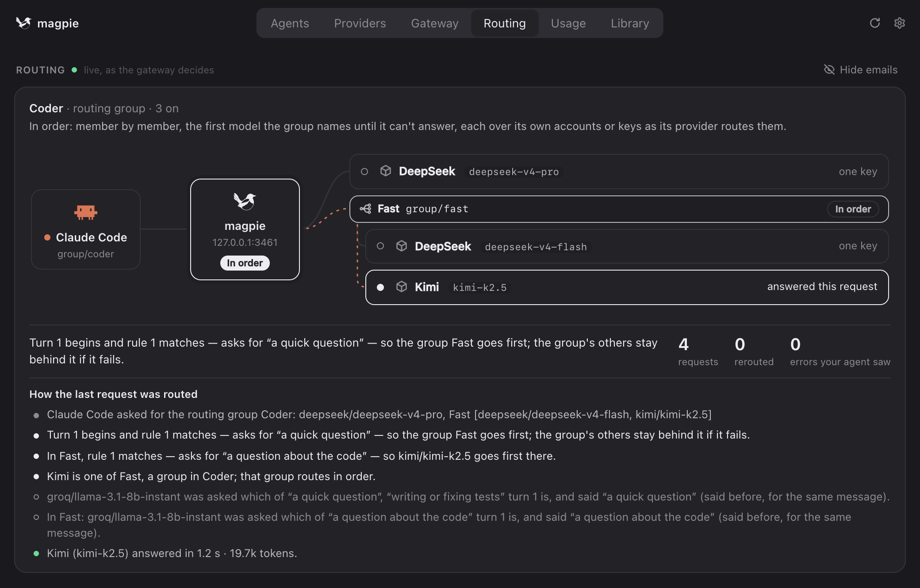
Task: Click the group nodes icon beside Fast
Action: tap(365, 209)
